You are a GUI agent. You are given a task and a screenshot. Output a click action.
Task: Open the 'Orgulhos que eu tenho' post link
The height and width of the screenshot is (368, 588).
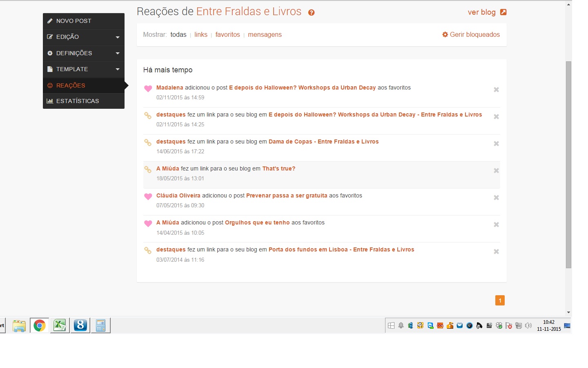tap(257, 223)
